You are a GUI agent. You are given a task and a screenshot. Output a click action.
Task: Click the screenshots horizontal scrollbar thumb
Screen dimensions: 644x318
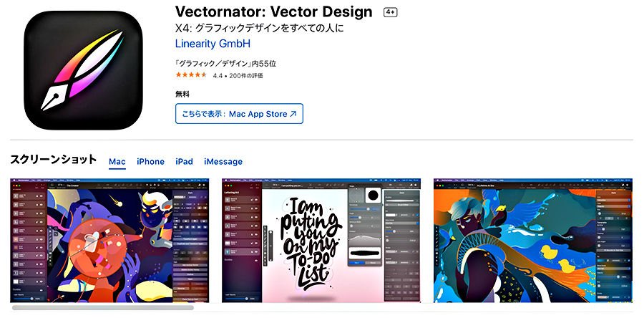pos(102,307)
